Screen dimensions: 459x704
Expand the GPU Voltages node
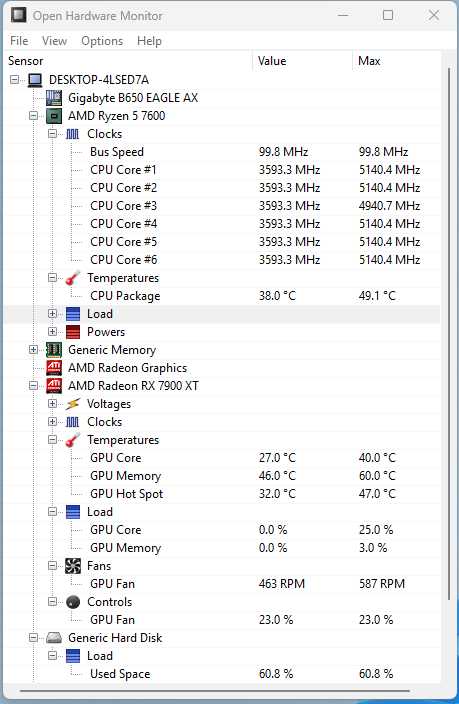[x=53, y=404]
